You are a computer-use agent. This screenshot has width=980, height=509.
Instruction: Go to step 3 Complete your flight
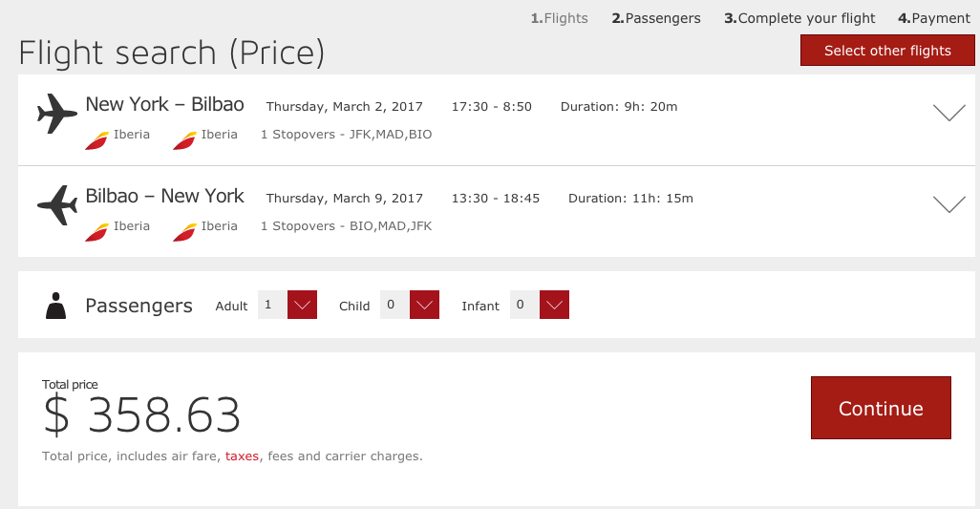(799, 18)
